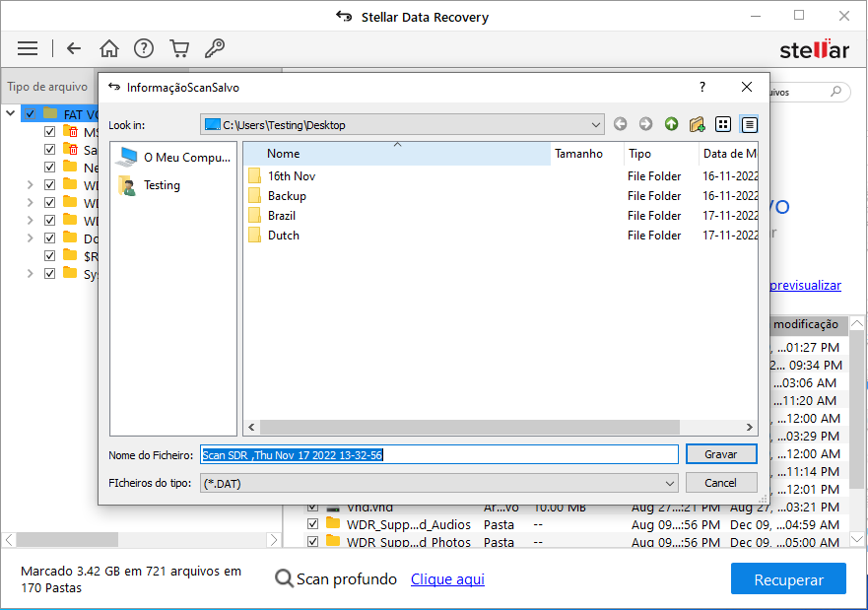Toggle checkbox for the Sy folder
Screen dimensions: 868x610
[x=50, y=273]
